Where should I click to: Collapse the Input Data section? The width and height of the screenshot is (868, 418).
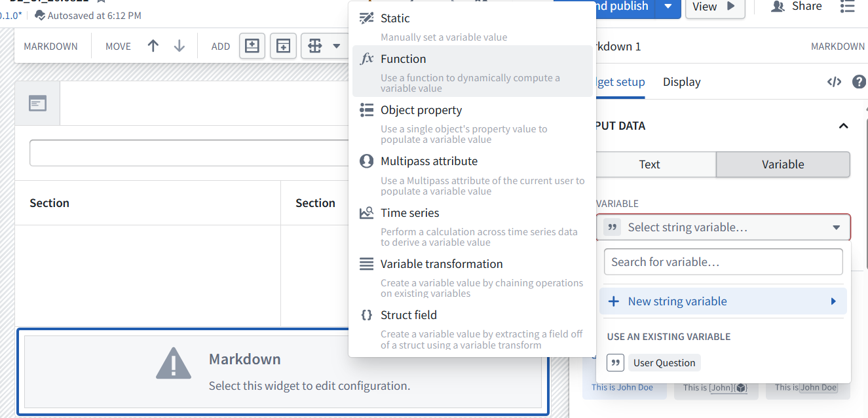(x=844, y=126)
